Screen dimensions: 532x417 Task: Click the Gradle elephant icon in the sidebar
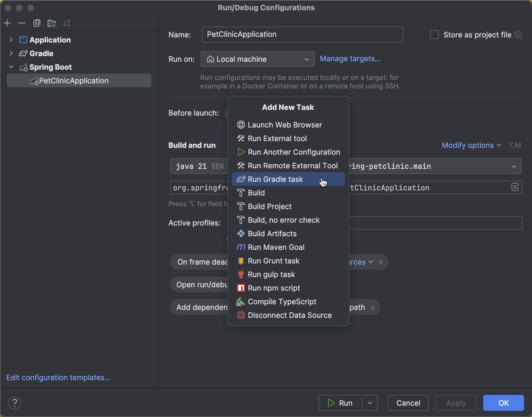click(23, 53)
